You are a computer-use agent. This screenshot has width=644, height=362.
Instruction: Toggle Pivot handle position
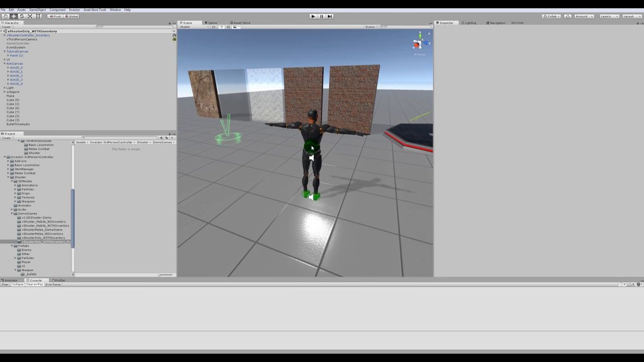[x=55, y=16]
